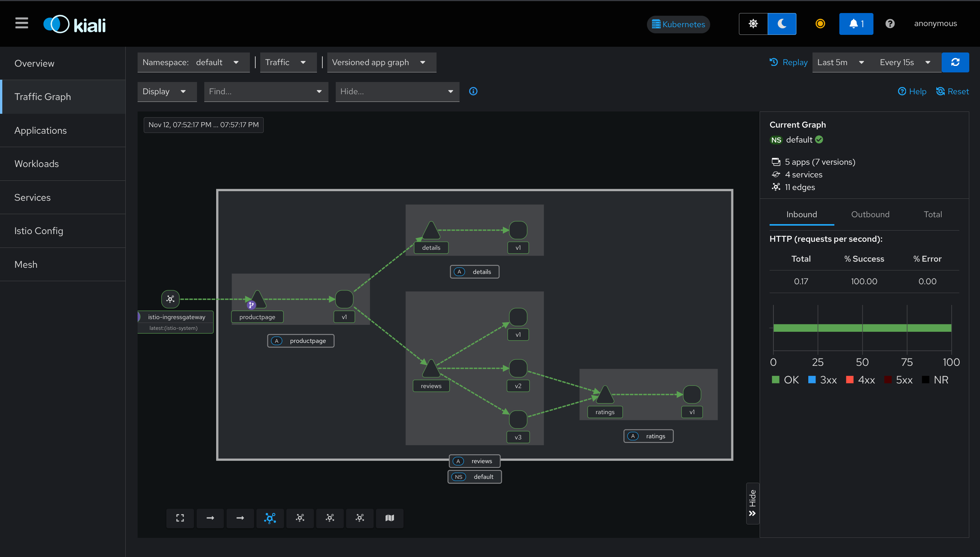980x557 pixels.
Task: Open the Every 15s refresh interval dropdown
Action: tap(904, 62)
